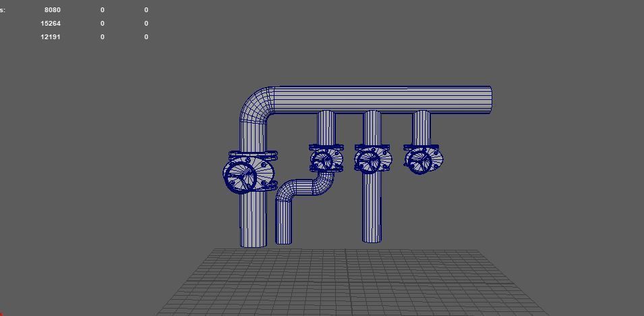Select the long third vertical pipe below its valve
The height and width of the screenshot is (316, 644).
pyautogui.click(x=372, y=207)
